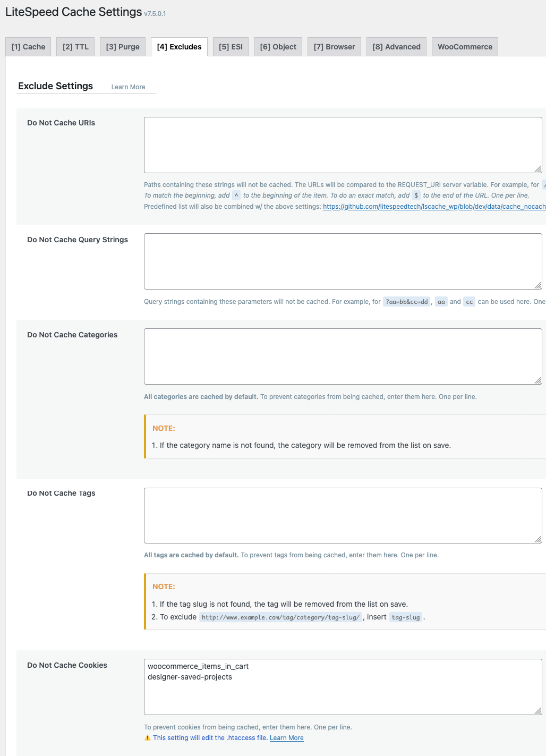Open the GitHub predefined nocache list link
This screenshot has height=756, width=546.
pos(434,207)
